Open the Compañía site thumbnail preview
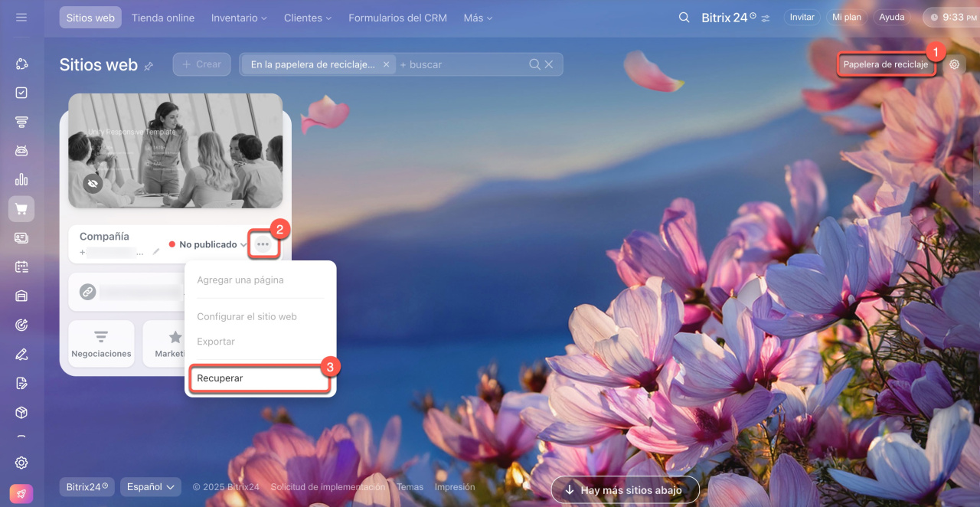 pyautogui.click(x=175, y=150)
